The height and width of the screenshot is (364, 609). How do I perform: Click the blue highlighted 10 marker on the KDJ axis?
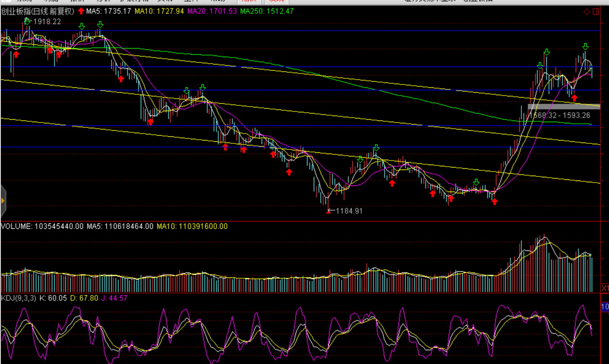[x=605, y=307]
